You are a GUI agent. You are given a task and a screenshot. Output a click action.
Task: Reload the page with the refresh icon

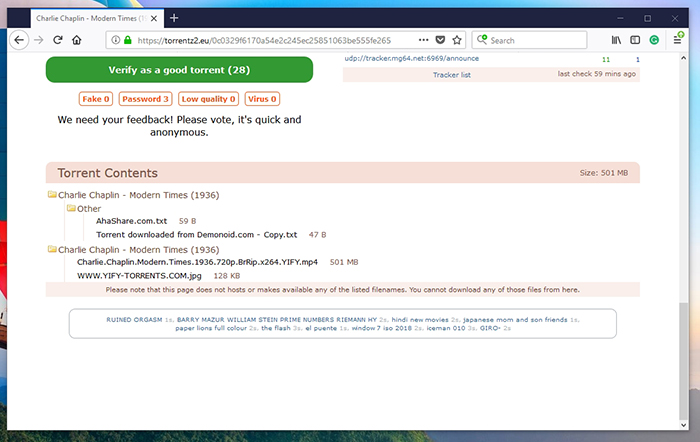58,40
